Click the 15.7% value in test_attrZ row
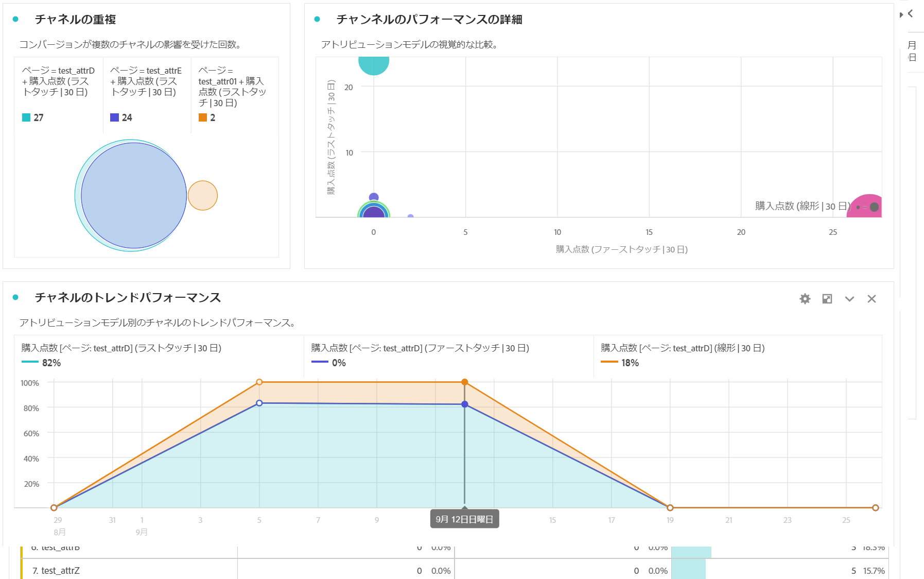 point(874,571)
